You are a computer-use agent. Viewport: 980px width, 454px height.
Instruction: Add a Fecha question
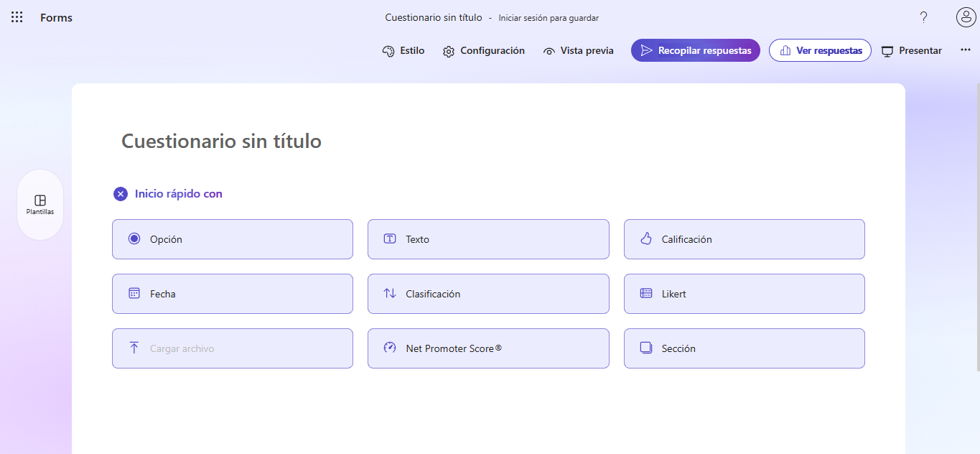coord(232,293)
